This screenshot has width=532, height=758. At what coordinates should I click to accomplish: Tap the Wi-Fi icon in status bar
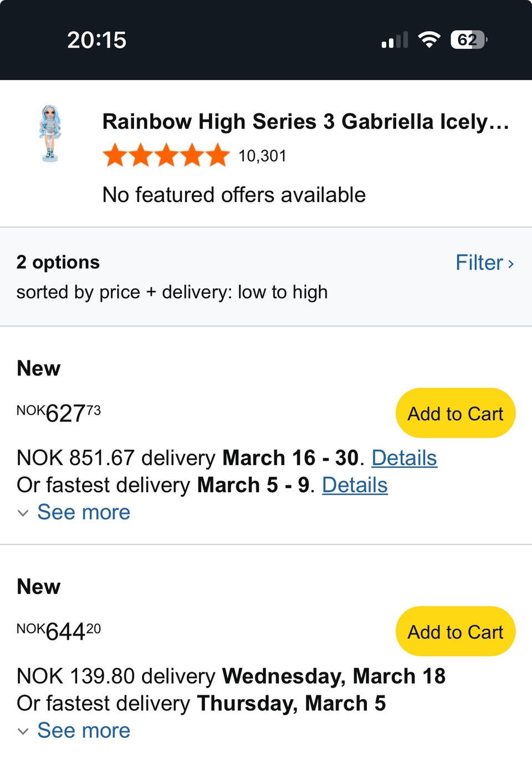(x=428, y=40)
